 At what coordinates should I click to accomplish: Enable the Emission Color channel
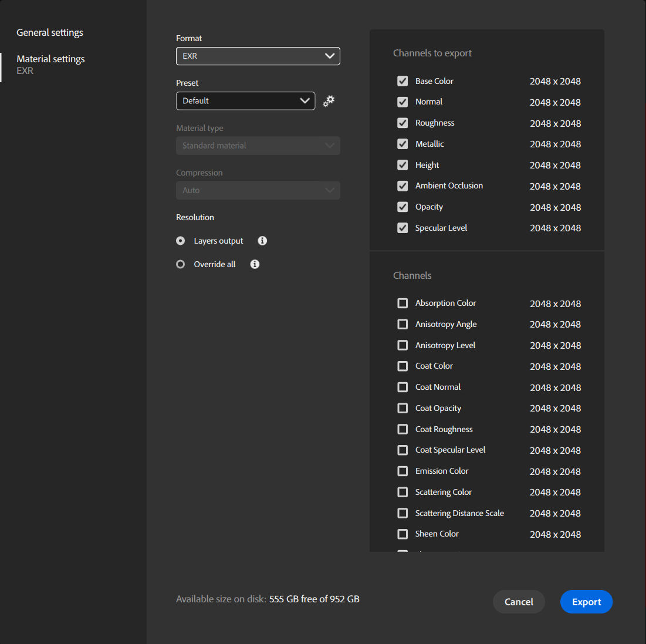[403, 471]
